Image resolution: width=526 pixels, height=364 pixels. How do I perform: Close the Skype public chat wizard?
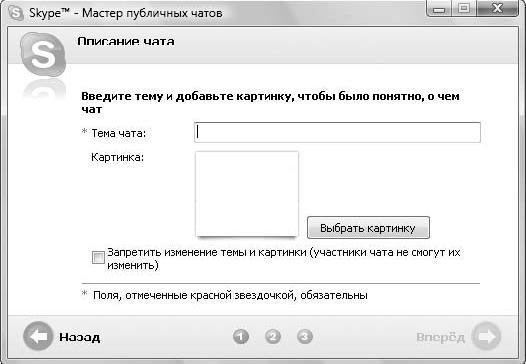497,8
